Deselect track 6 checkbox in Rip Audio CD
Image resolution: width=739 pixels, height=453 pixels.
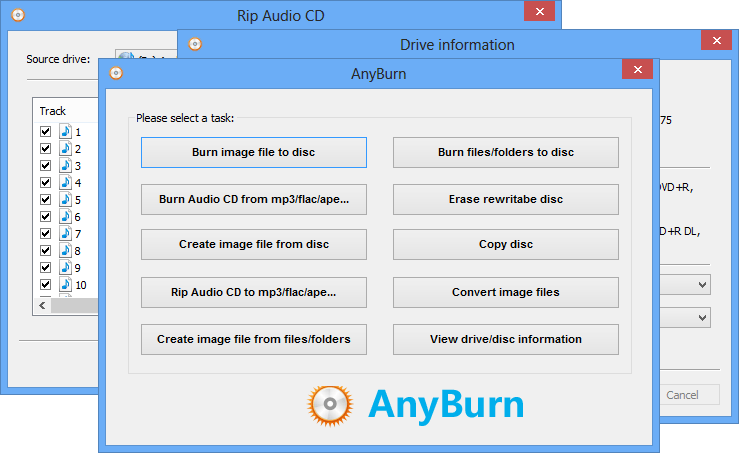(45, 216)
